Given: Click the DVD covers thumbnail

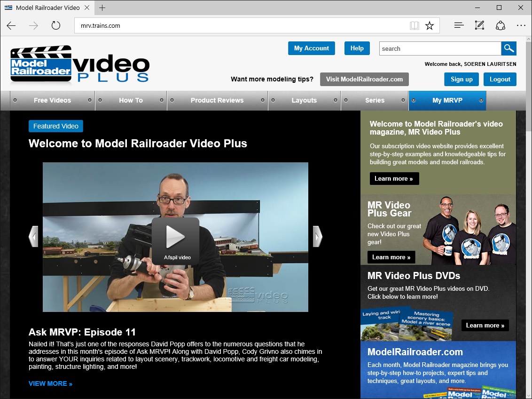Looking at the screenshot, I should 407,324.
